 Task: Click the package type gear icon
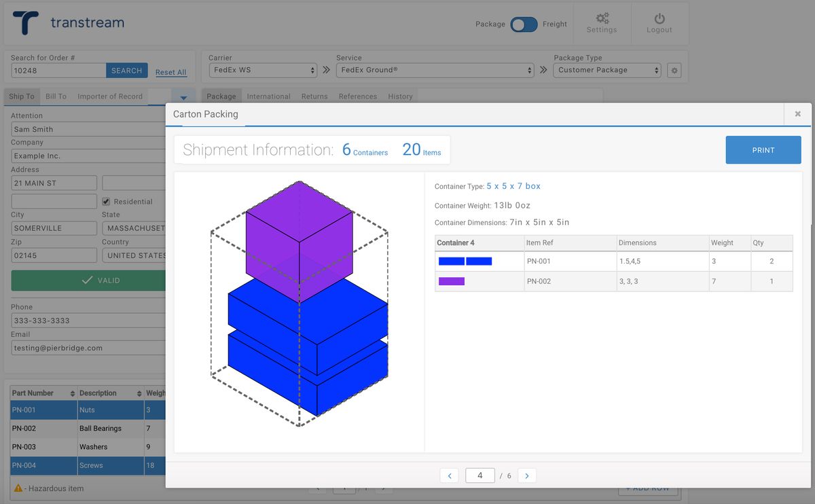674,70
